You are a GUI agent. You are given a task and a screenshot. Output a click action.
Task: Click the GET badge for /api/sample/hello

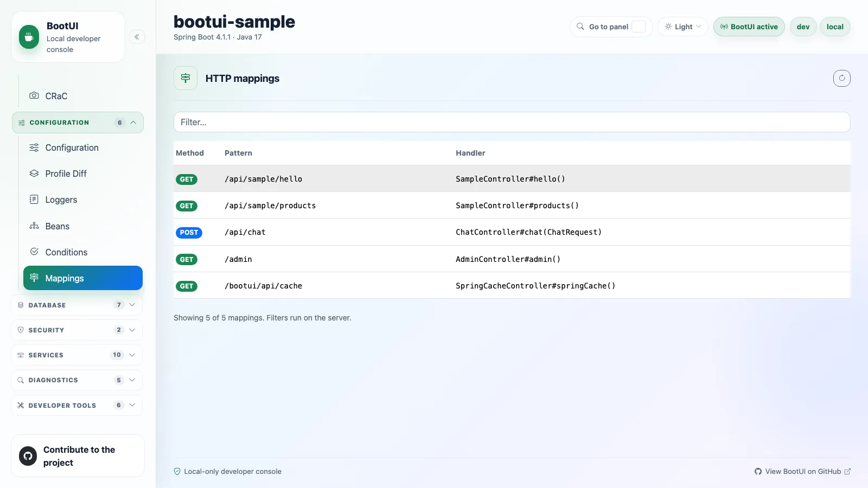click(x=187, y=179)
